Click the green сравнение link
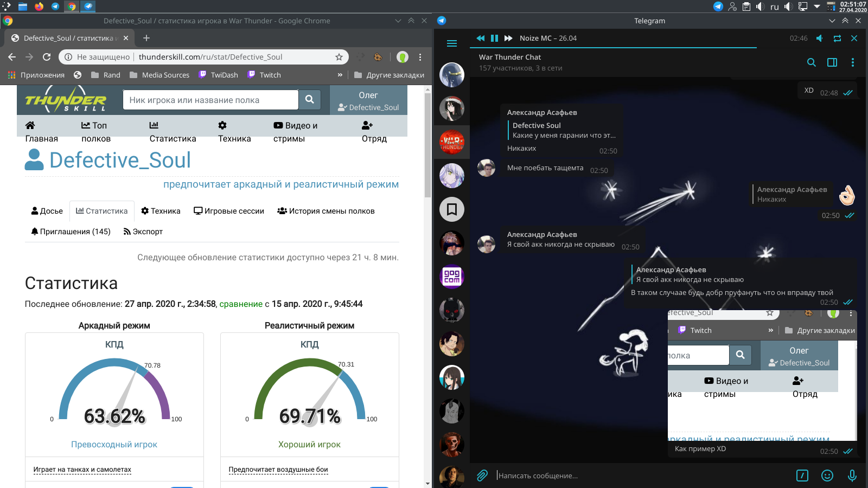Image resolution: width=868 pixels, height=488 pixels. click(x=241, y=304)
